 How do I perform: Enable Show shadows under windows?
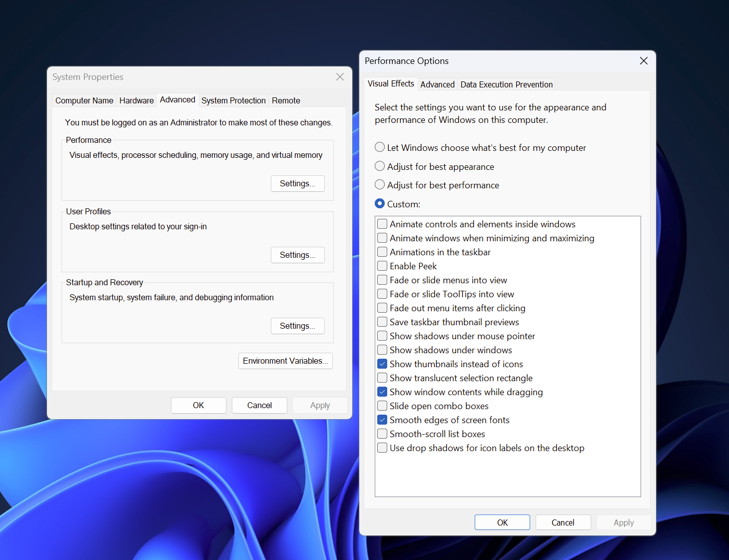click(382, 350)
